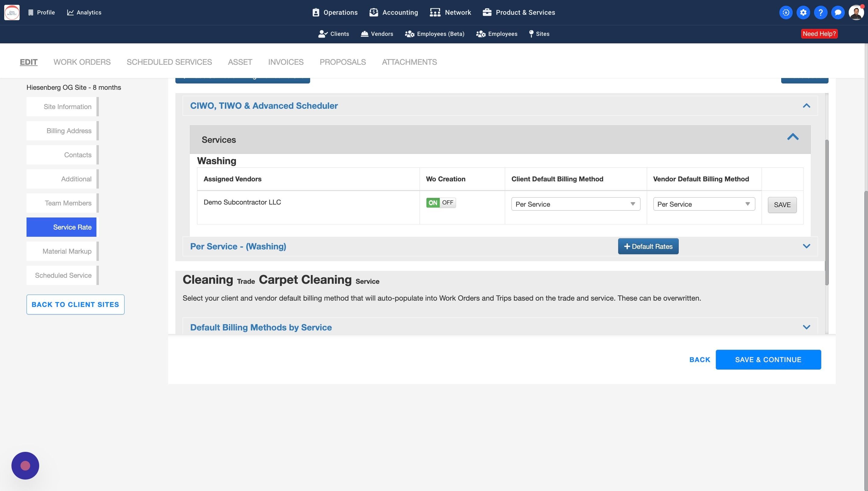Click the Default Rates button
Screen dimensions: 868x491
[648, 246]
